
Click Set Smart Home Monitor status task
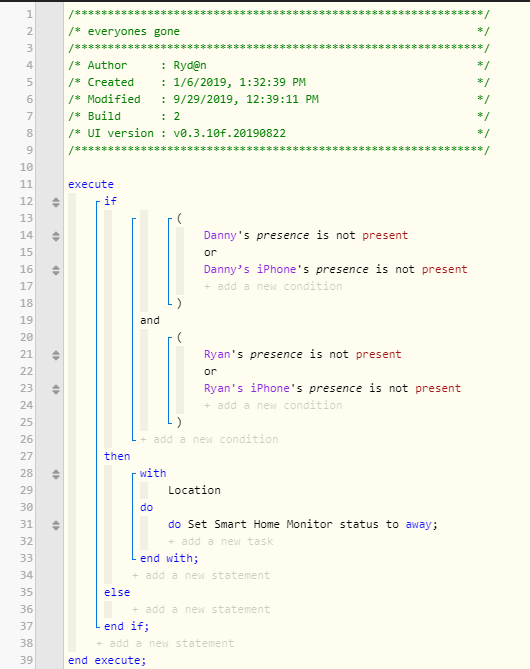[303, 524]
